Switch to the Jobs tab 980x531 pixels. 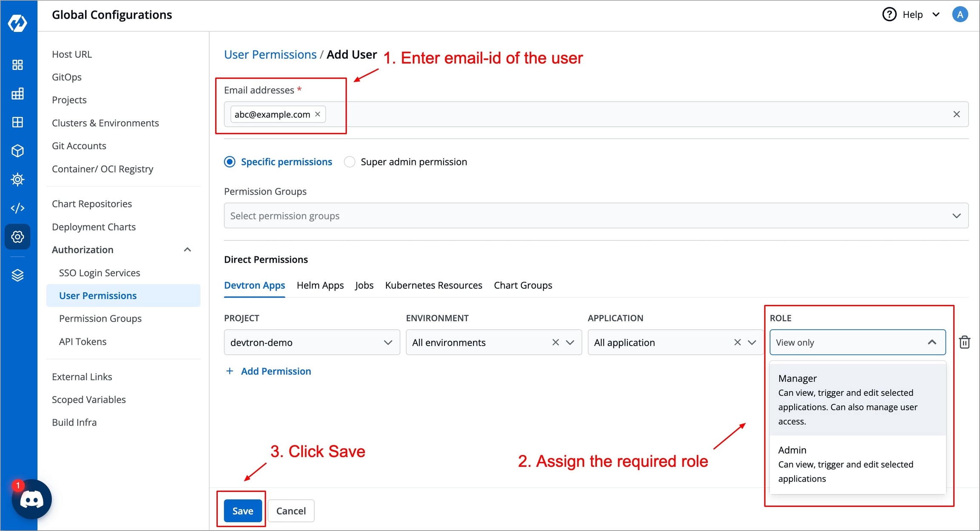(365, 285)
